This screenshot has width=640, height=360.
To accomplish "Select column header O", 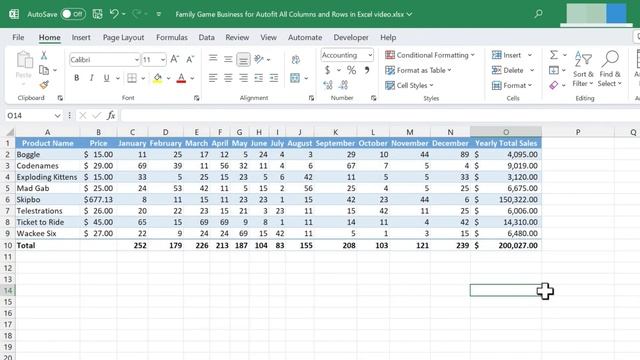I will point(506,132).
